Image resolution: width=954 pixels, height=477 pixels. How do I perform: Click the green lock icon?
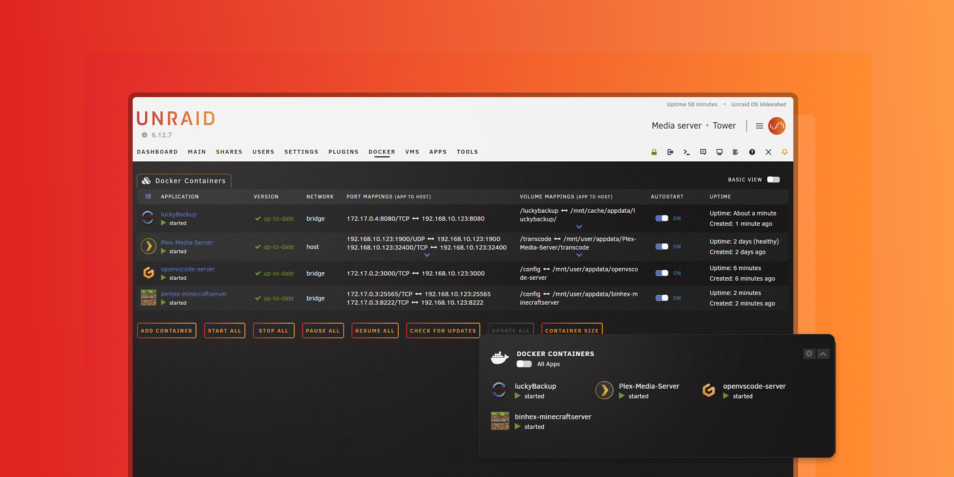(654, 152)
